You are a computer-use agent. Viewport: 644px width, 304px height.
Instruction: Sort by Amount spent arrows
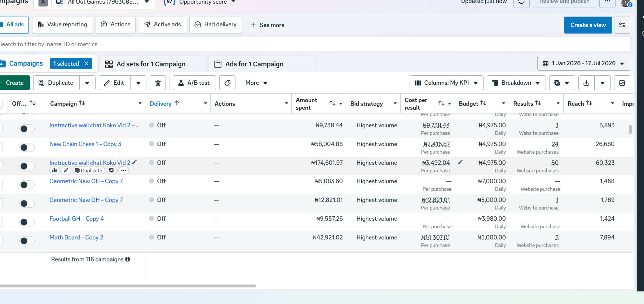click(x=332, y=103)
